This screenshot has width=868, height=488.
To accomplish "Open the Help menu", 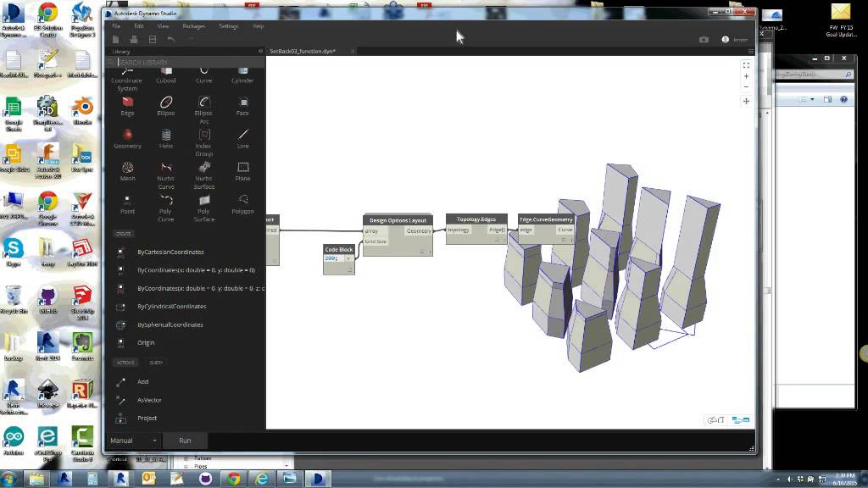I will (258, 26).
